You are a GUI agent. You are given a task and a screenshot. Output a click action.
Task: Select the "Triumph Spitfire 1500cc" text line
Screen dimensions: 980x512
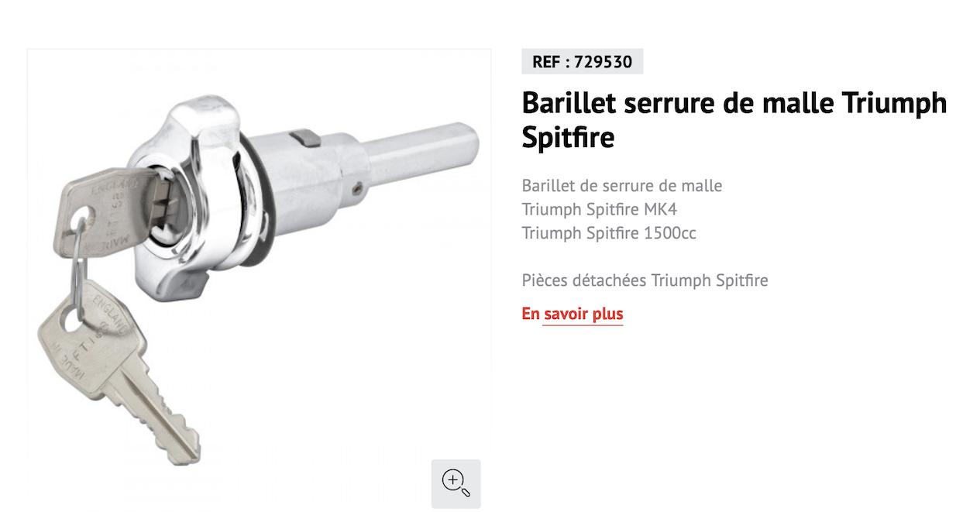(x=609, y=232)
